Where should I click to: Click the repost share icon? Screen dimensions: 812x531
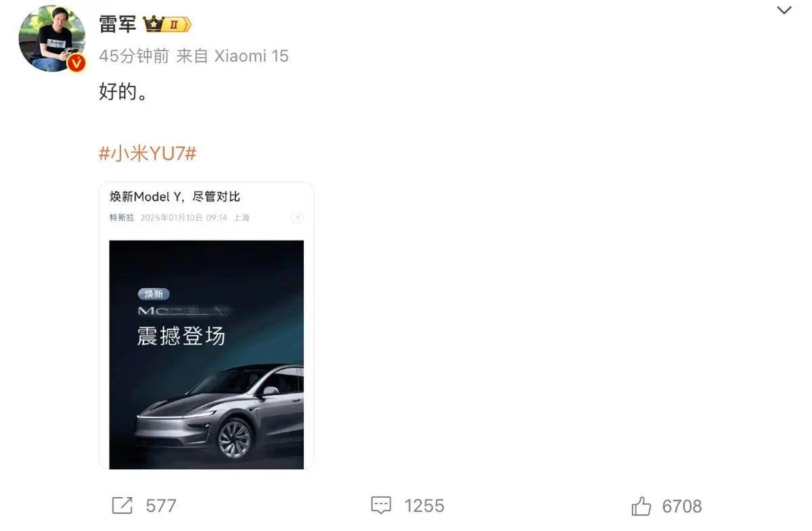[x=122, y=505]
